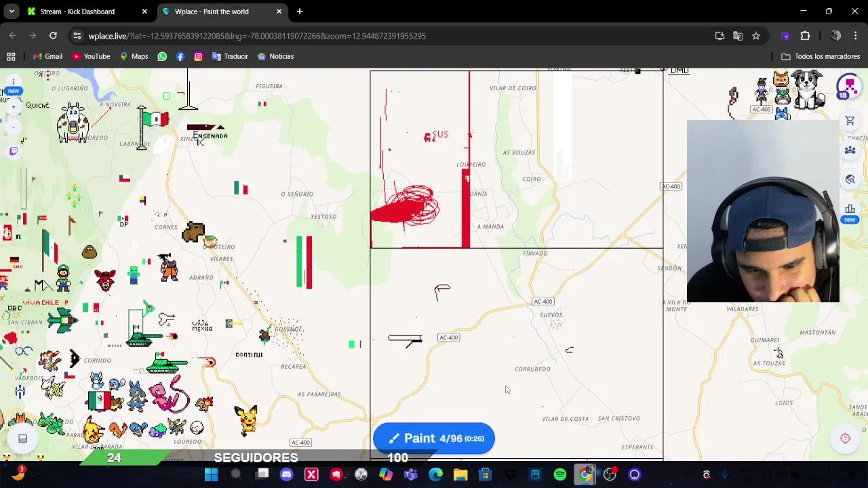Open the Noticias bookmark
The image size is (868, 488).
[x=275, y=56]
